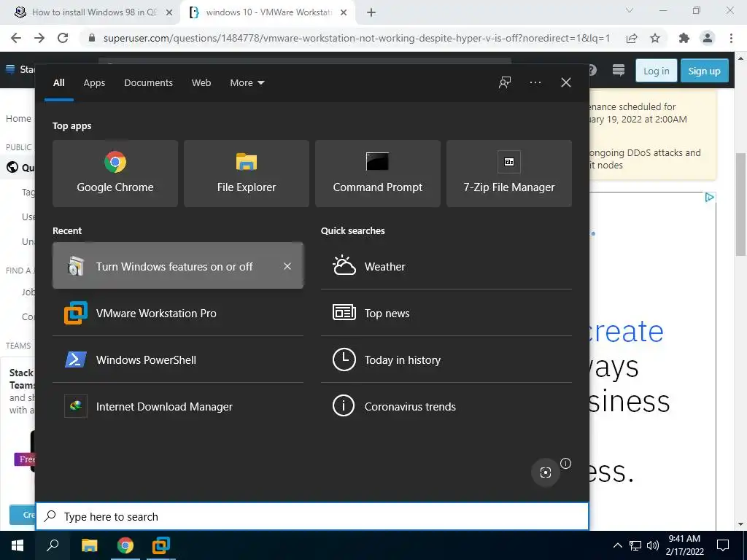Open VMware Workstation from the taskbar
The image size is (747, 560).
160,545
